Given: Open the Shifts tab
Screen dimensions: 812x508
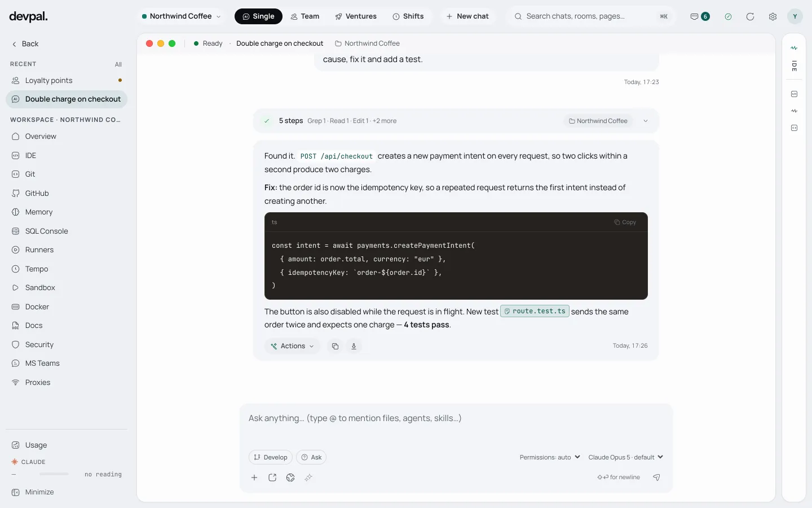Looking at the screenshot, I should coord(408,16).
